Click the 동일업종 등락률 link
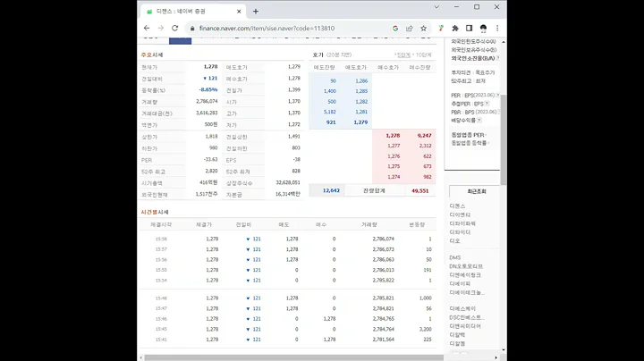Viewport: 644px width, 361px height. coord(469,143)
